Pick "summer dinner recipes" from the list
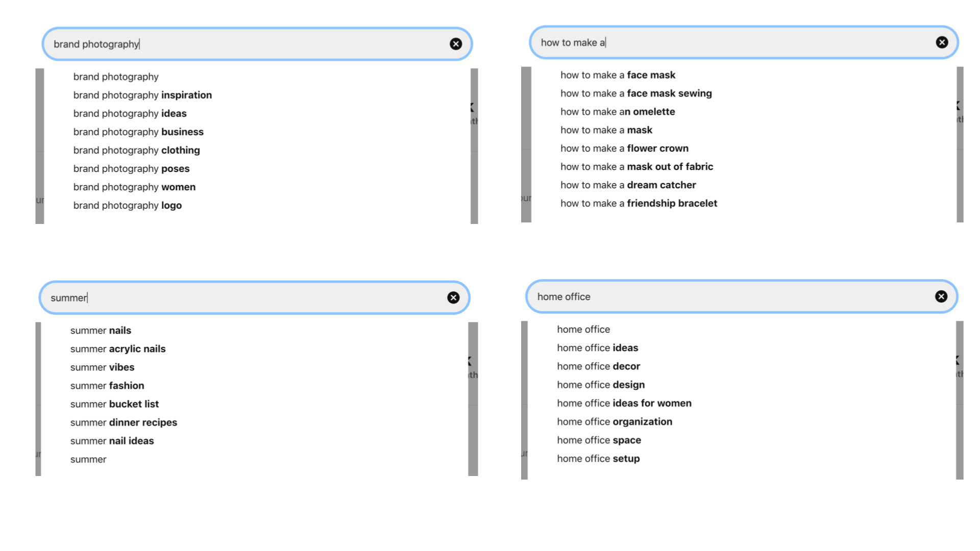The width and height of the screenshot is (980, 551). pos(124,422)
